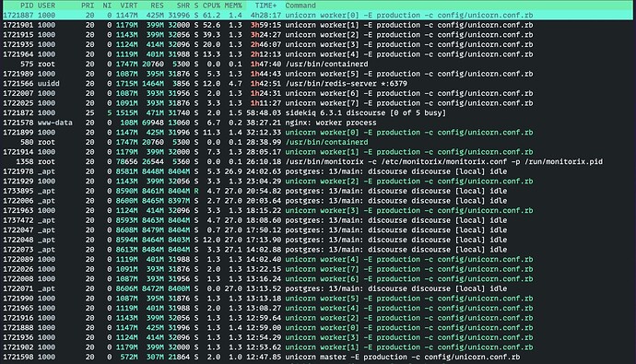Select thread row with time 18:15.22

coord(318,210)
